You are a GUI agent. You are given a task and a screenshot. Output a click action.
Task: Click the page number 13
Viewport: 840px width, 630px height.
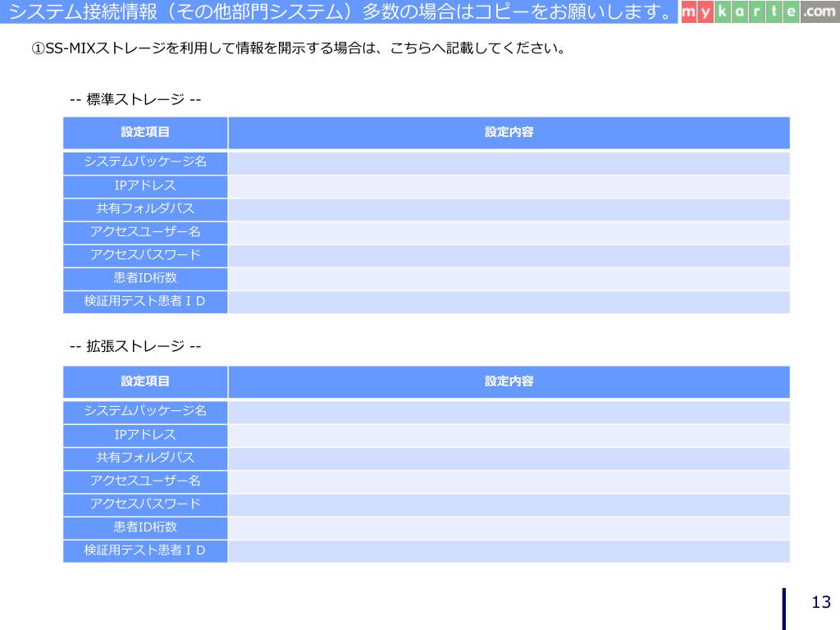point(820,602)
